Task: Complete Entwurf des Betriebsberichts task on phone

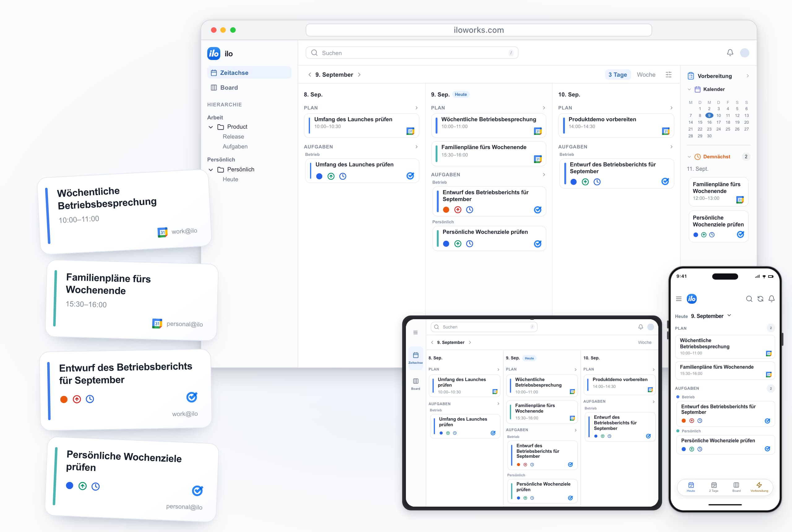Action: click(767, 421)
